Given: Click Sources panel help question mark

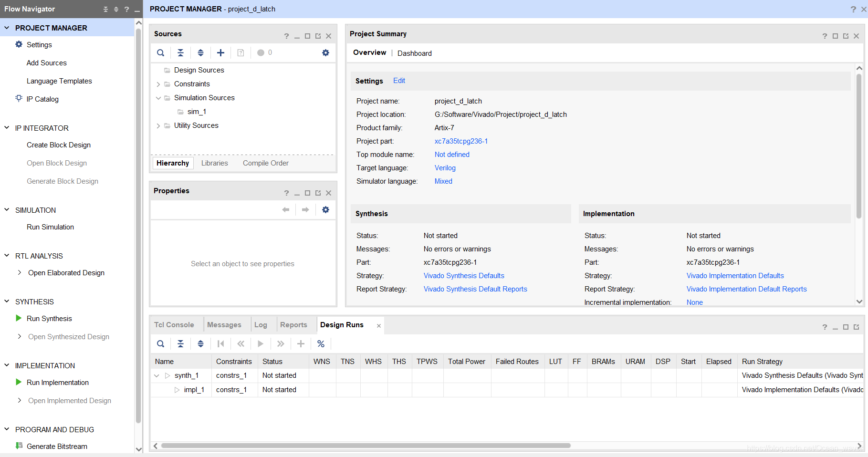Looking at the screenshot, I should pos(286,36).
